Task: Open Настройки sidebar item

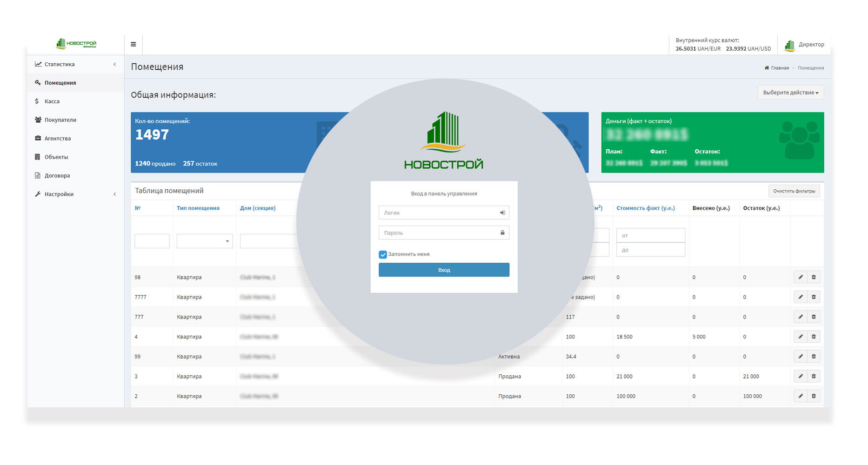Action: tap(75, 194)
